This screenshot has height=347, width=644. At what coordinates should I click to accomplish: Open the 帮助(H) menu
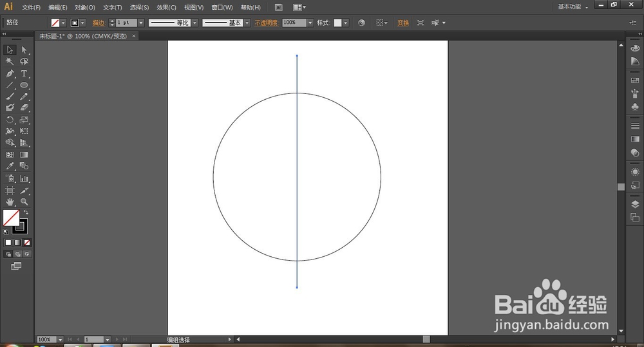[x=251, y=7]
